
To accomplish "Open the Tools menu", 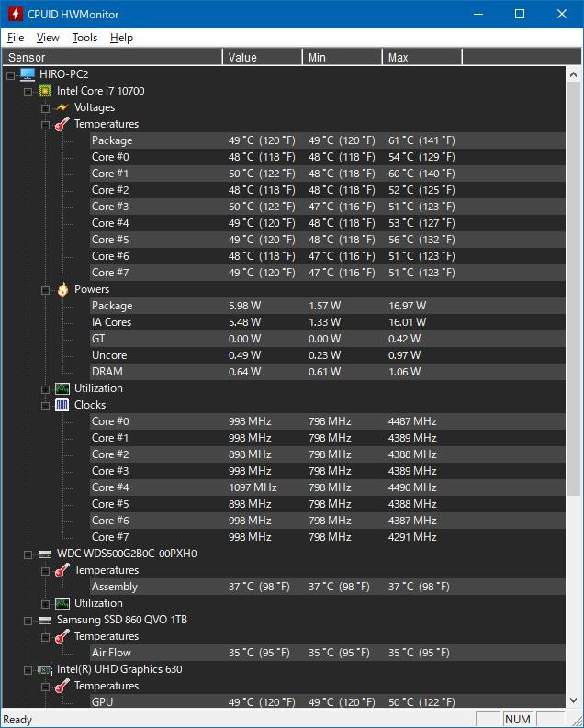I will [x=84, y=38].
